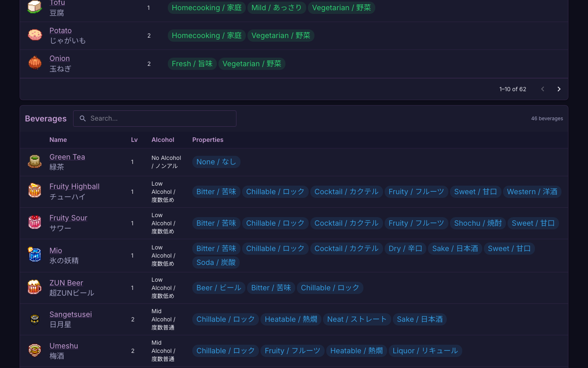The height and width of the screenshot is (368, 588).
Task: Click Mio's Dry / 辛口 tag
Action: [x=405, y=249]
